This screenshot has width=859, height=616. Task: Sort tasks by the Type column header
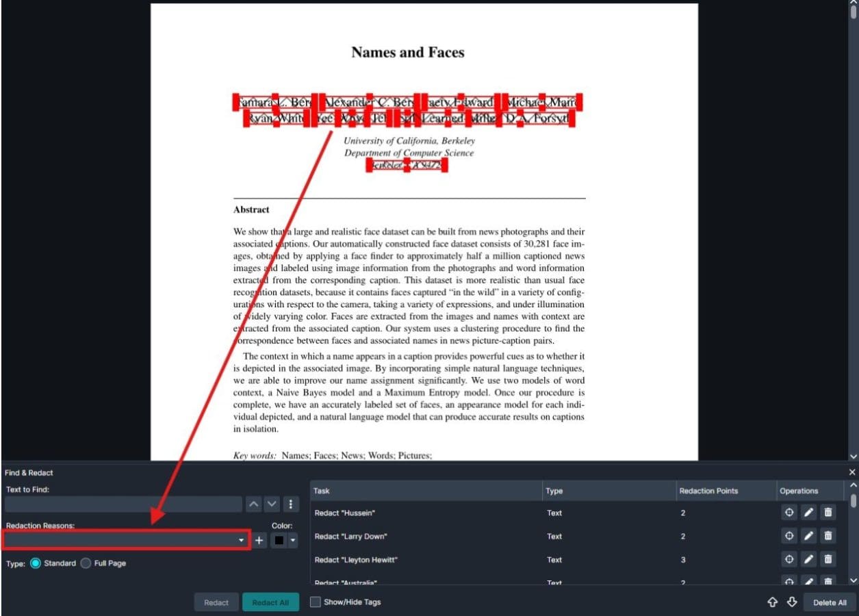point(554,491)
